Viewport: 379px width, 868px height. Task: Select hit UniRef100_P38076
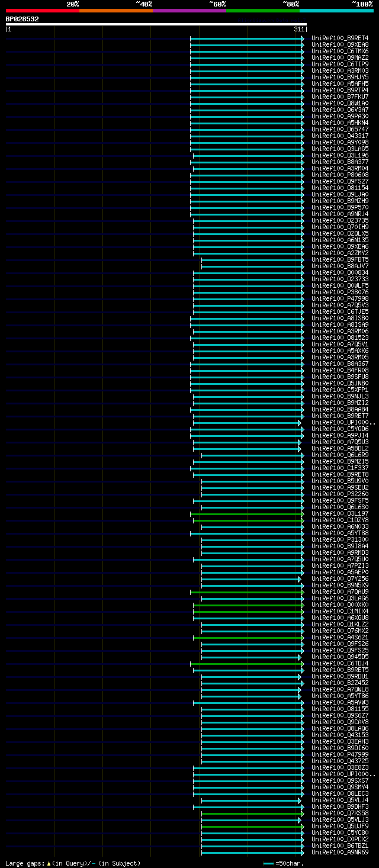340,292
